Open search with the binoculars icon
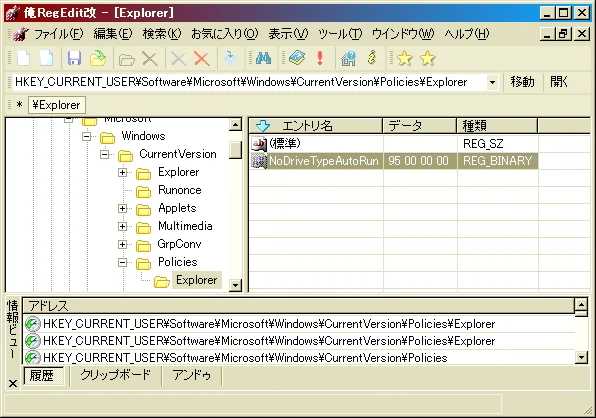This screenshot has height=418, width=596. tap(263, 58)
